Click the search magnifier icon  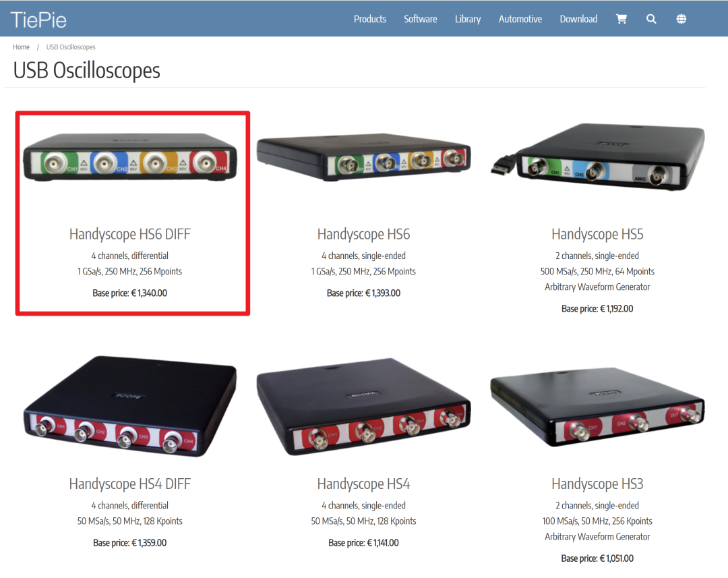(651, 19)
